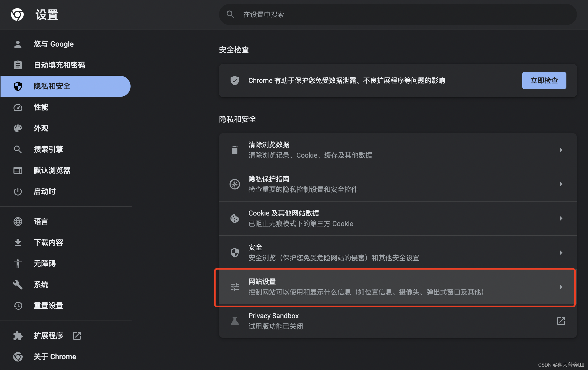Click the 在设置中搜索 search field

pyautogui.click(x=395, y=14)
